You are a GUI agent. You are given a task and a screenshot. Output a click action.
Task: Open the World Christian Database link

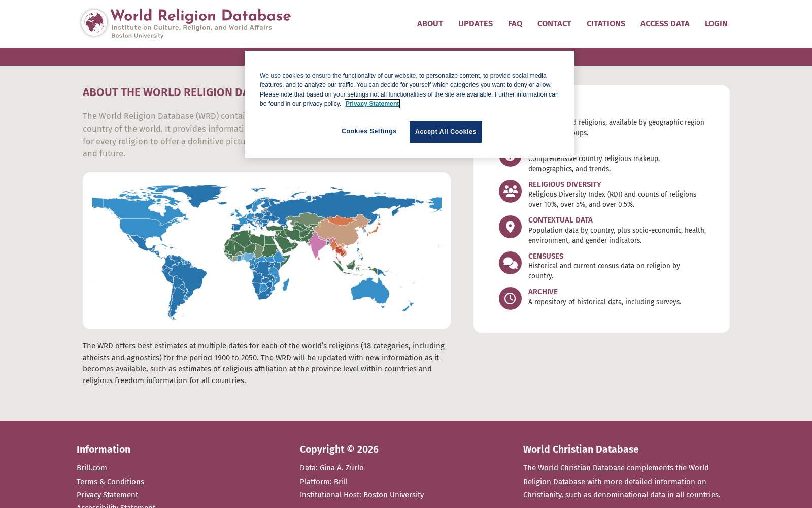pos(581,468)
